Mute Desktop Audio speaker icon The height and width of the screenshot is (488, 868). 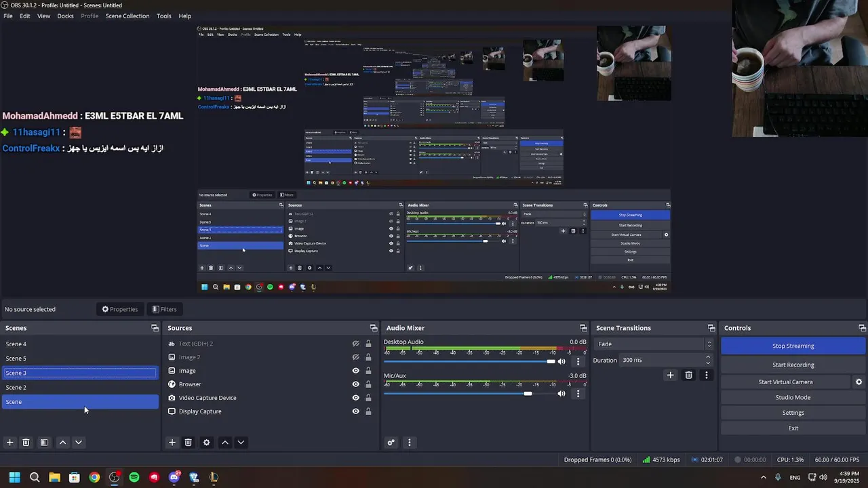click(561, 361)
